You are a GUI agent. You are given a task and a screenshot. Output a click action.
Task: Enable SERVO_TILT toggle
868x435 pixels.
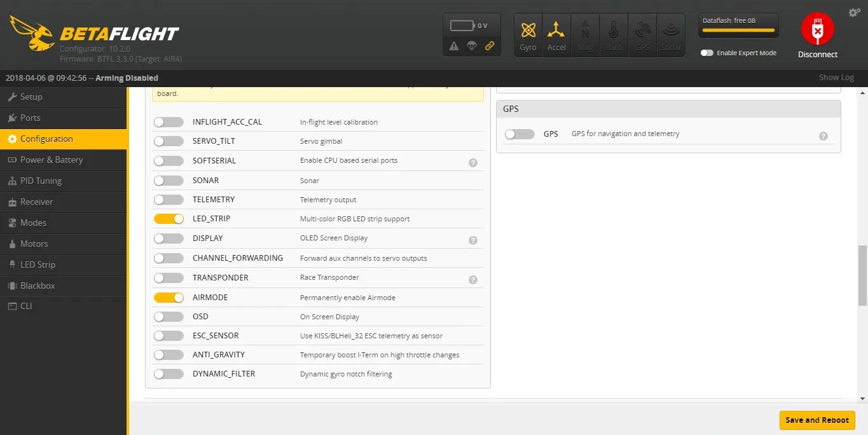pos(169,141)
